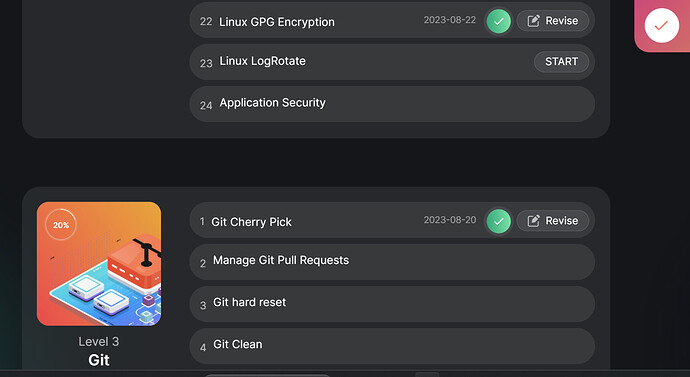Click the green checkmark for Git Cherry Pick
Viewport: 690px width, 377px height.
(499, 221)
